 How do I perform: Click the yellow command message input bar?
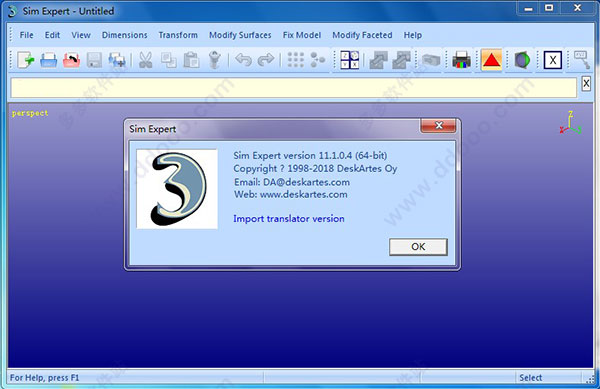coord(293,88)
